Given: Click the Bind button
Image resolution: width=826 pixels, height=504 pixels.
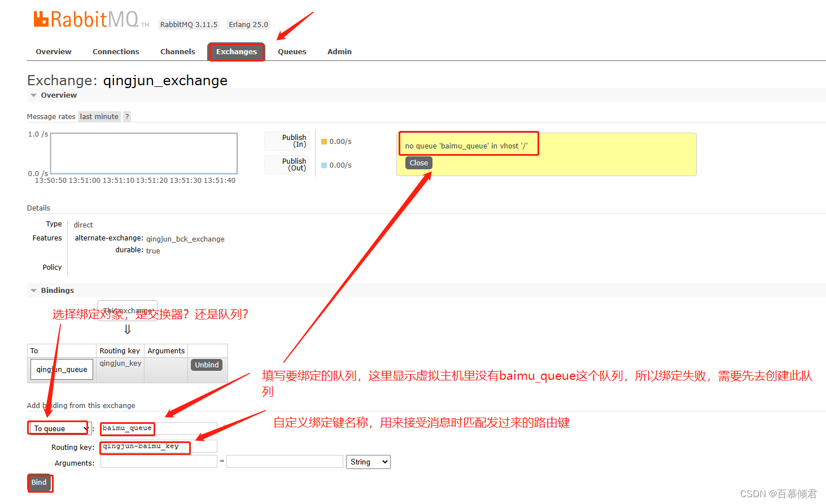Looking at the screenshot, I should point(39,483).
